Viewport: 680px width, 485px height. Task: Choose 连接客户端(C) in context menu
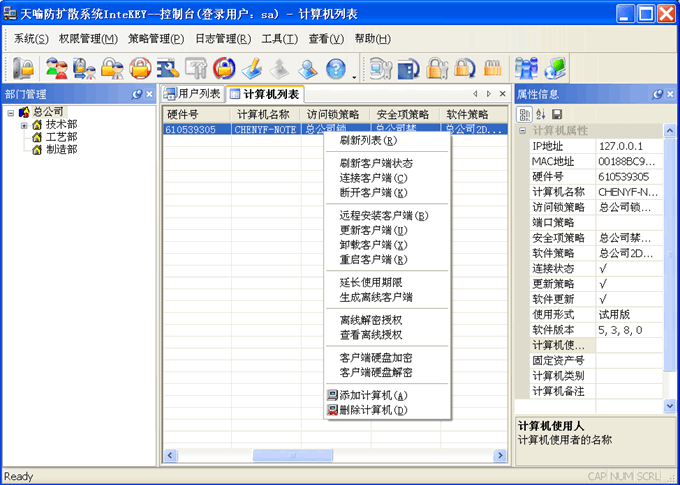pos(387,178)
